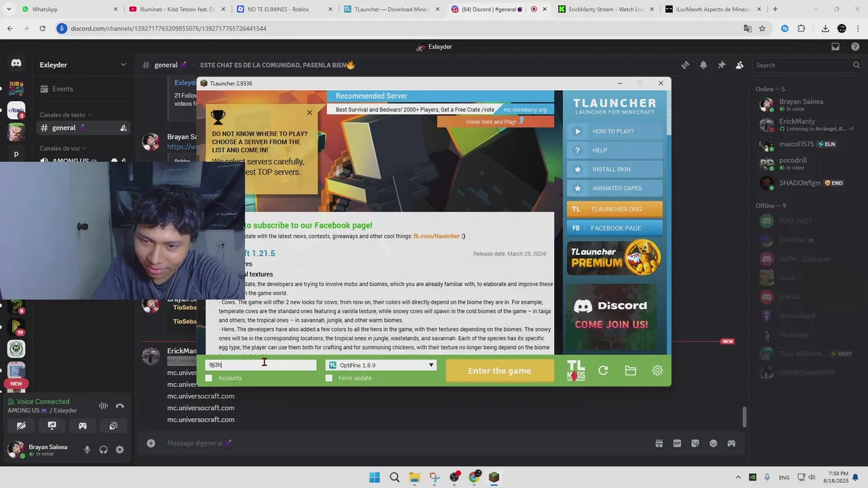Open the GIF picker

(x=677, y=443)
